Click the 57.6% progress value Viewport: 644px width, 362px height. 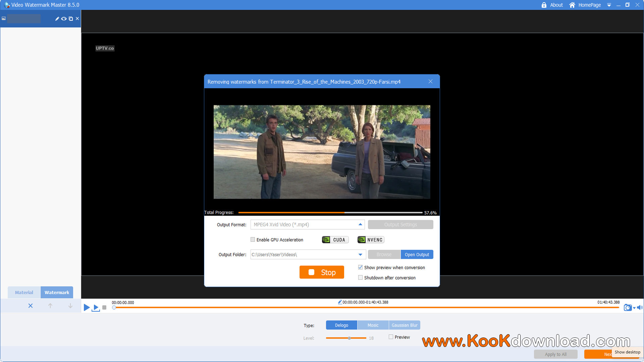[x=430, y=213]
